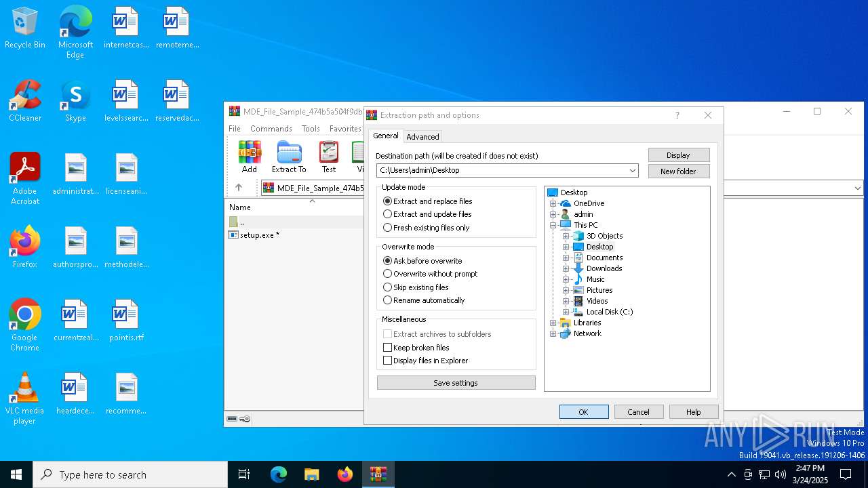The width and height of the screenshot is (868, 488).
Task: Open the Commands menu in WinRAR
Action: pos(271,129)
